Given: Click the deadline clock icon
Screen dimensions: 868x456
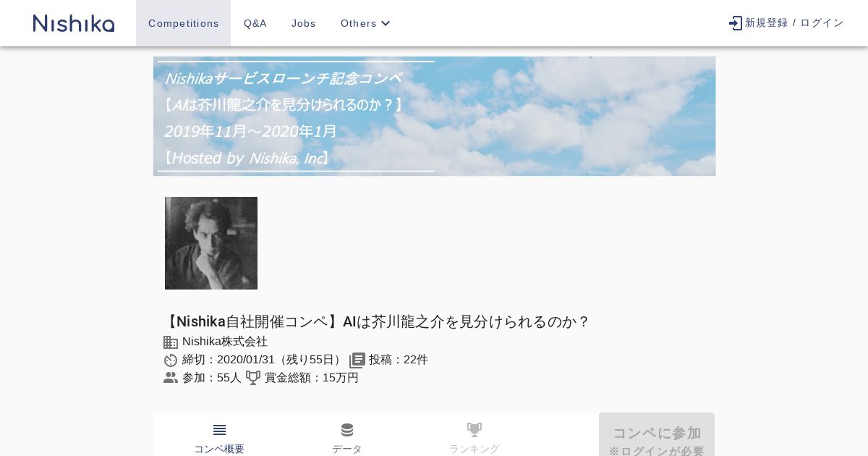Looking at the screenshot, I should (x=171, y=360).
